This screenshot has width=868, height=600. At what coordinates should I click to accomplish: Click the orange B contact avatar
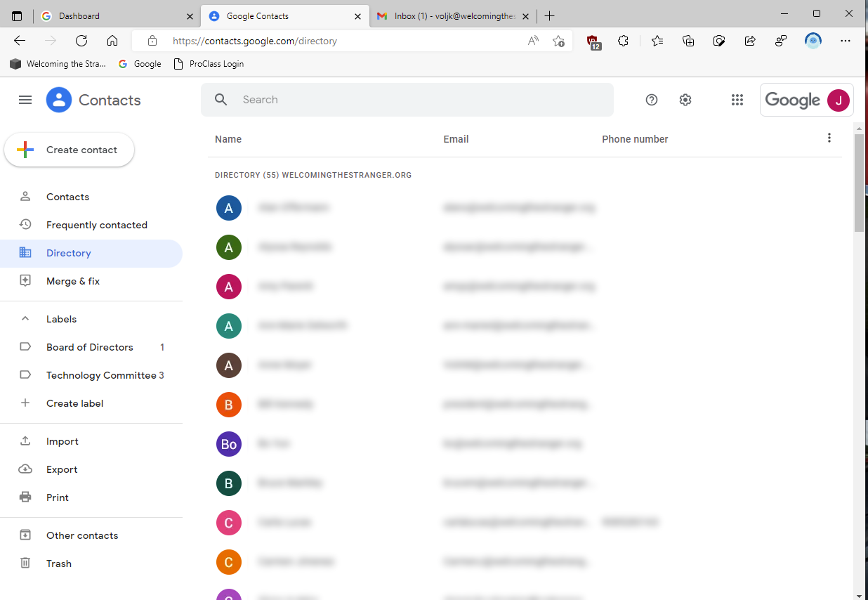229,405
